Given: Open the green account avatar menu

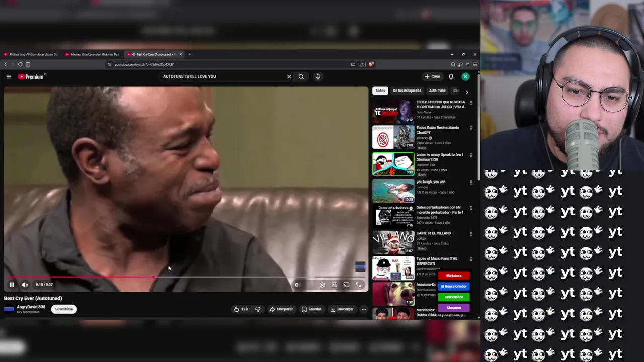Looking at the screenshot, I should coord(465,76).
